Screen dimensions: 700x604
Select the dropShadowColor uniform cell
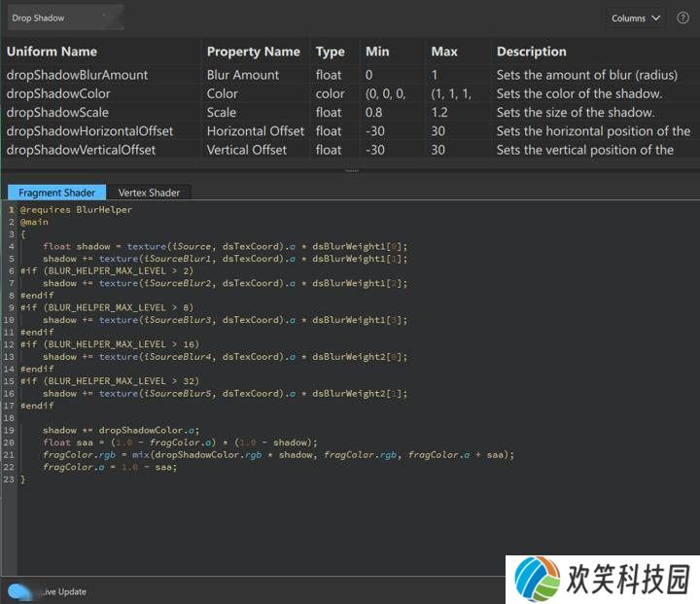[x=58, y=93]
